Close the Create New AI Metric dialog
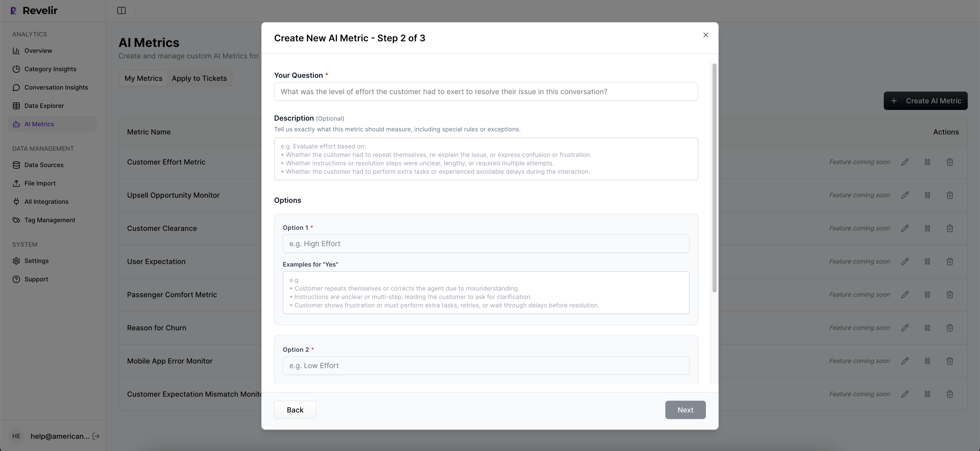Image resolution: width=980 pixels, height=451 pixels. tap(706, 35)
